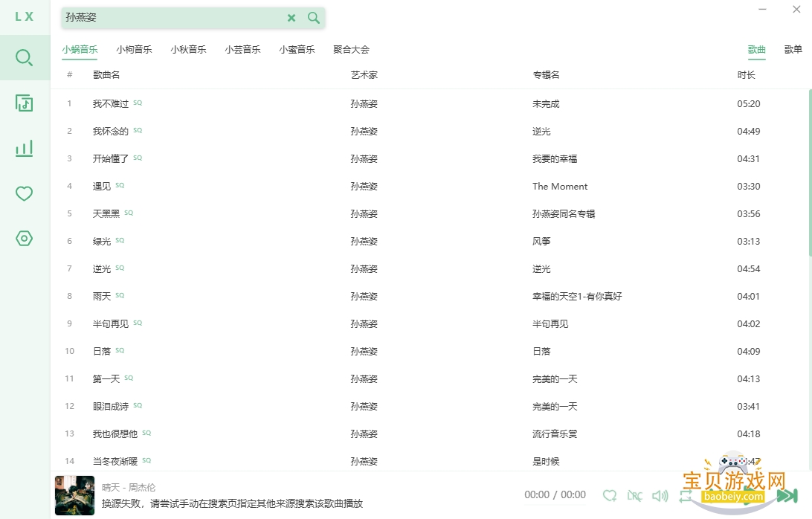Open the leaderboard chart icon

point(25,148)
